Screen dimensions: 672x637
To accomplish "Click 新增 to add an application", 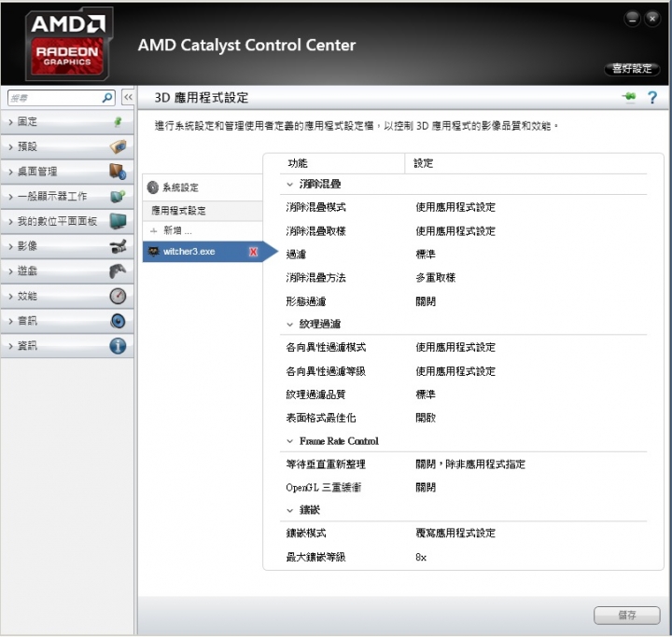I will tap(177, 231).
